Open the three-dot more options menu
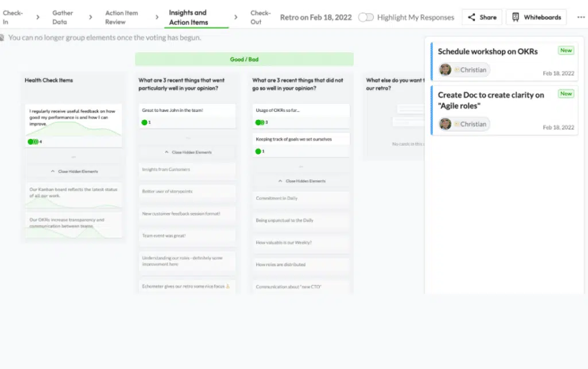Image resolution: width=588 pixels, height=369 pixels. click(x=581, y=17)
